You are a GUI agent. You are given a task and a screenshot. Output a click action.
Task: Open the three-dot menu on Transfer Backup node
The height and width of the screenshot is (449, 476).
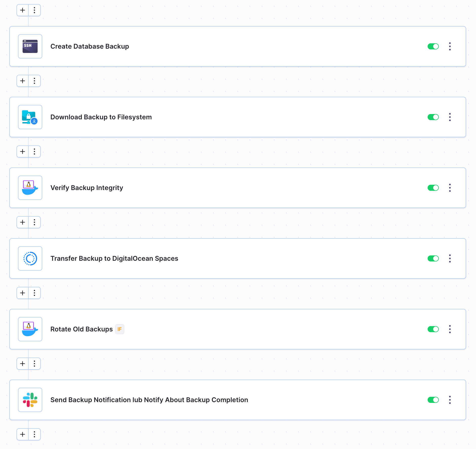(450, 258)
